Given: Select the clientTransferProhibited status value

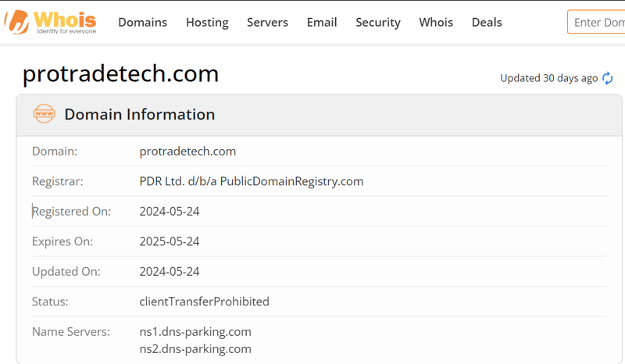Looking at the screenshot, I should click(205, 302).
